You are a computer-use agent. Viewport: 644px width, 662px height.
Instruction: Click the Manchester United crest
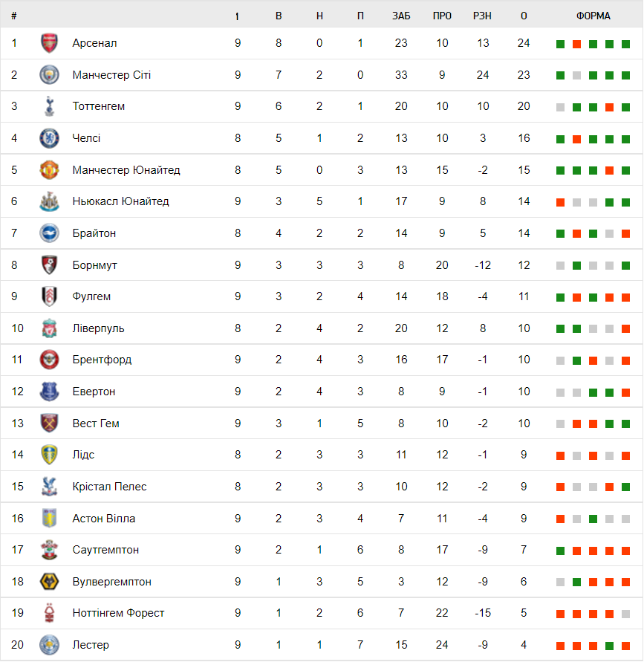49,170
